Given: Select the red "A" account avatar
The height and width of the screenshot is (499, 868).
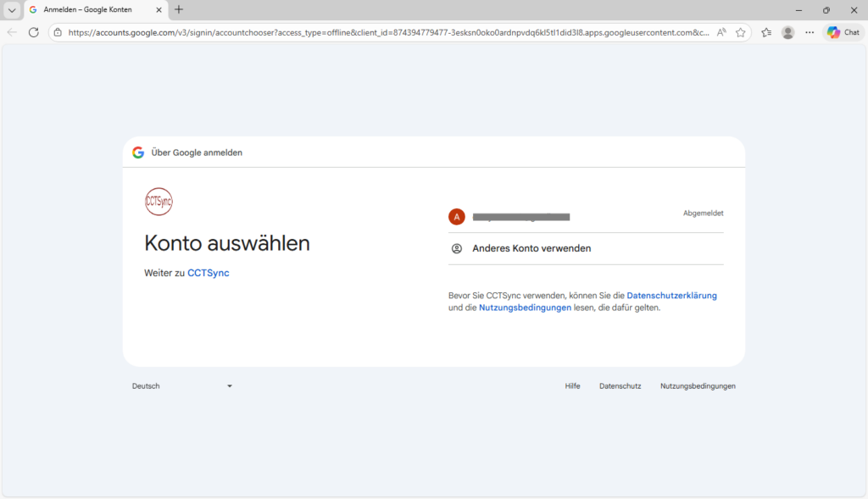Looking at the screenshot, I should point(457,216).
